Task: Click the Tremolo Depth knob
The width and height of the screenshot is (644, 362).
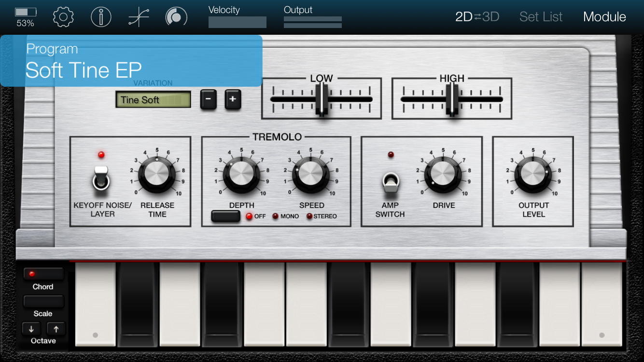Action: pyautogui.click(x=242, y=175)
